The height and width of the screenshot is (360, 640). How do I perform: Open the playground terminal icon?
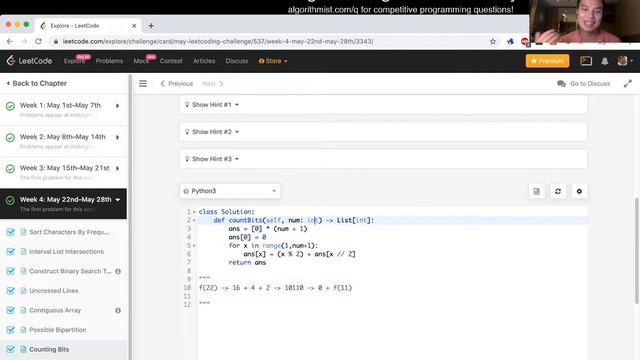[x=586, y=61]
